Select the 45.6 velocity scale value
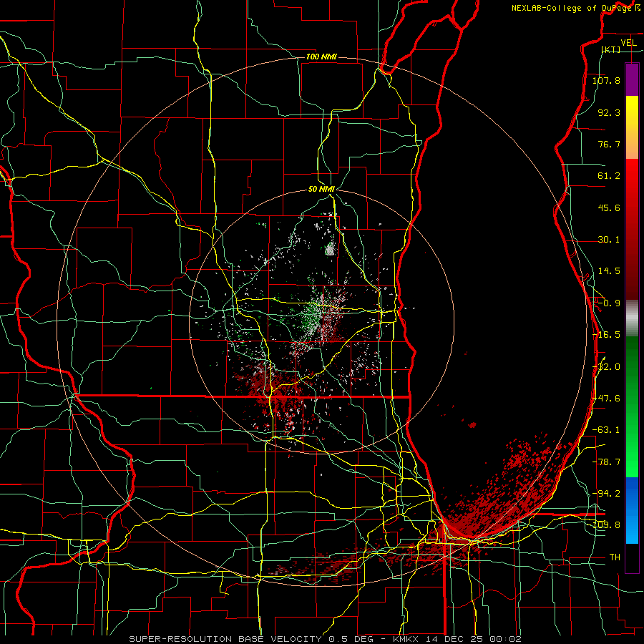This screenshot has width=644, height=644. tap(609, 208)
